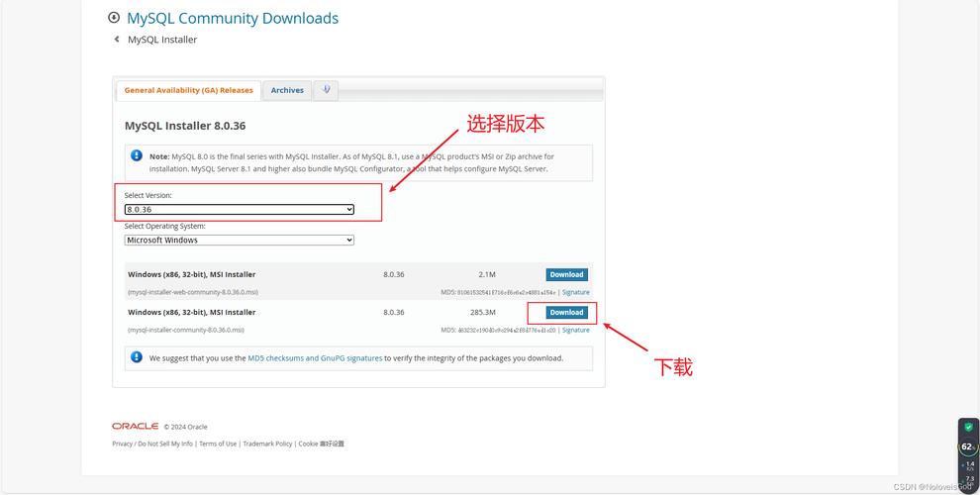Go back to the MySQL Installer page link
This screenshot has width=980, height=495.
point(162,40)
